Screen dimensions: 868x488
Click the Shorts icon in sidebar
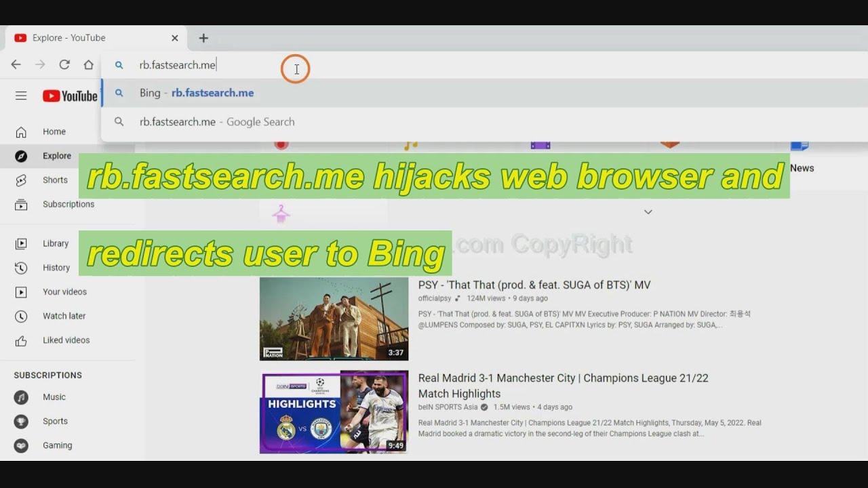tap(21, 180)
